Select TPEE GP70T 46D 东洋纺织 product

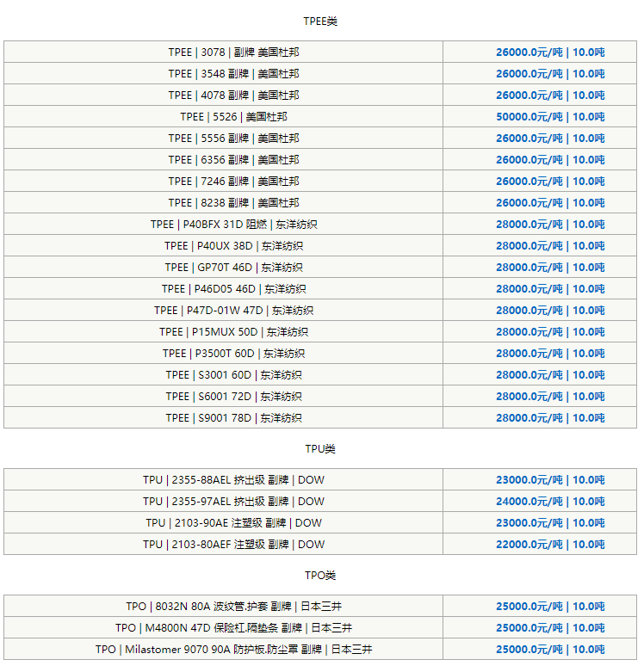233,268
